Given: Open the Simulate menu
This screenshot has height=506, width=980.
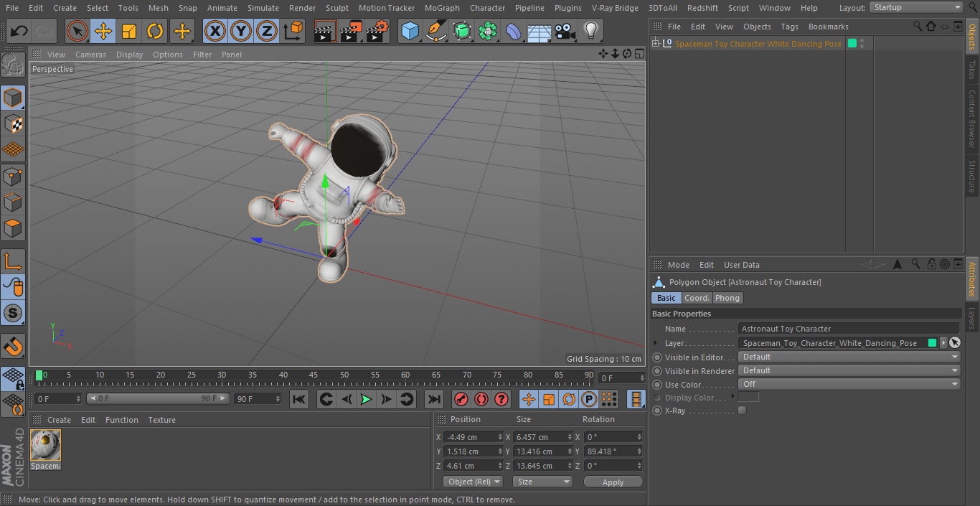Looking at the screenshot, I should click(x=263, y=8).
